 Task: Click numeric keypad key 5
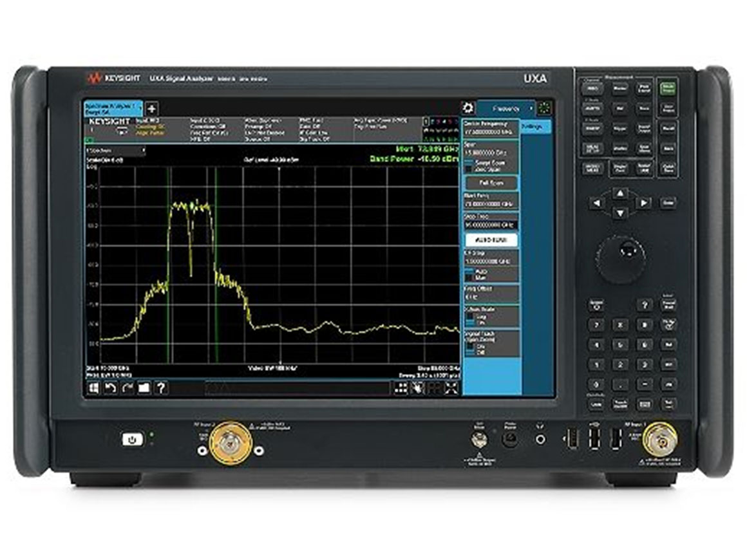coord(619,345)
